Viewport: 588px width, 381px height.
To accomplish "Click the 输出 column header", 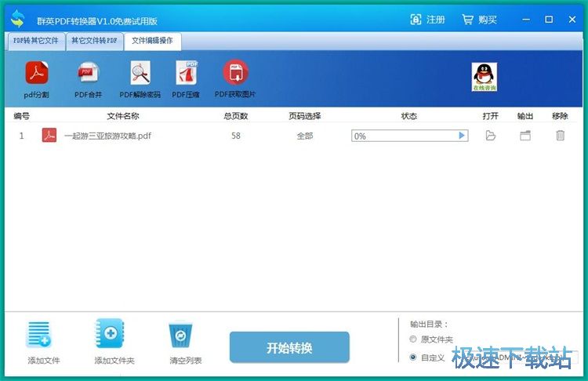I will (525, 116).
